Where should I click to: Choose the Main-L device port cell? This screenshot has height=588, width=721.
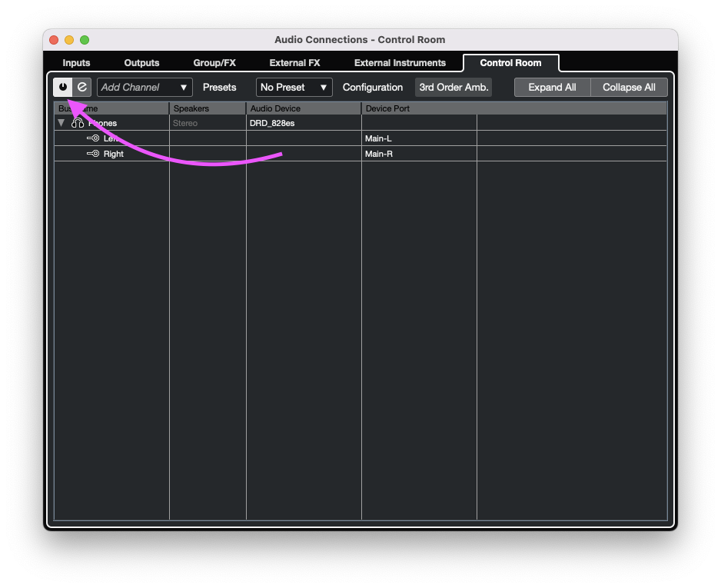(x=419, y=138)
